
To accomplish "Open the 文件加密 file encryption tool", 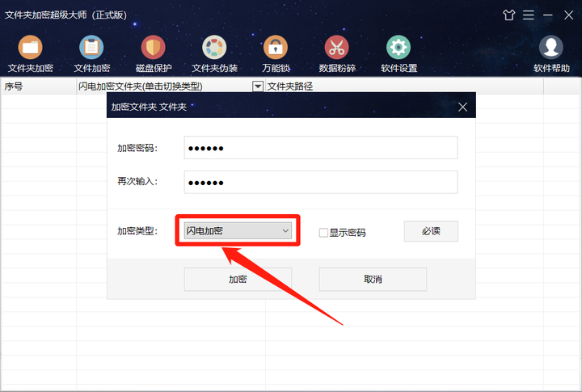I will click(x=91, y=54).
